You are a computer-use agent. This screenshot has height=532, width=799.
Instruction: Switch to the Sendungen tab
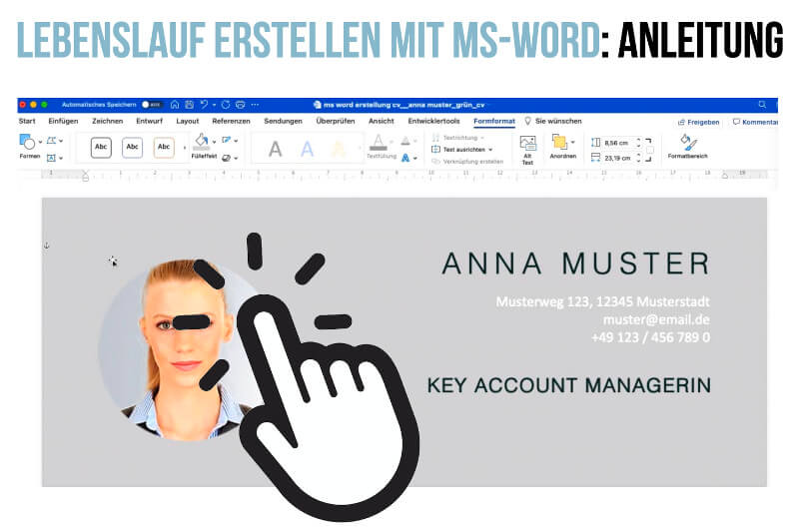coord(283,121)
